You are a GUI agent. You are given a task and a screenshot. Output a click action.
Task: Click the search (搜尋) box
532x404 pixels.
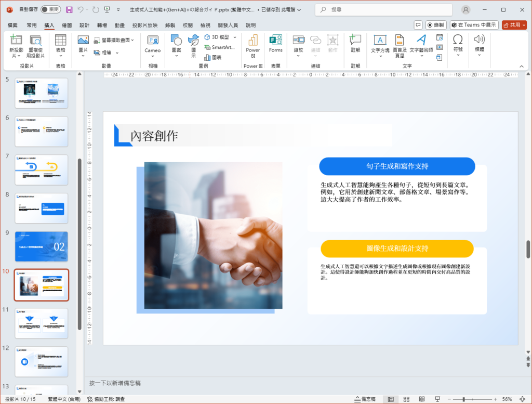pyautogui.click(x=384, y=10)
